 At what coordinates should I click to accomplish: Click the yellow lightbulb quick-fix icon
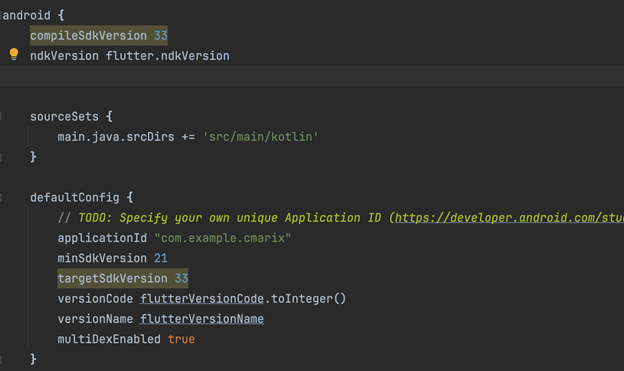(14, 54)
